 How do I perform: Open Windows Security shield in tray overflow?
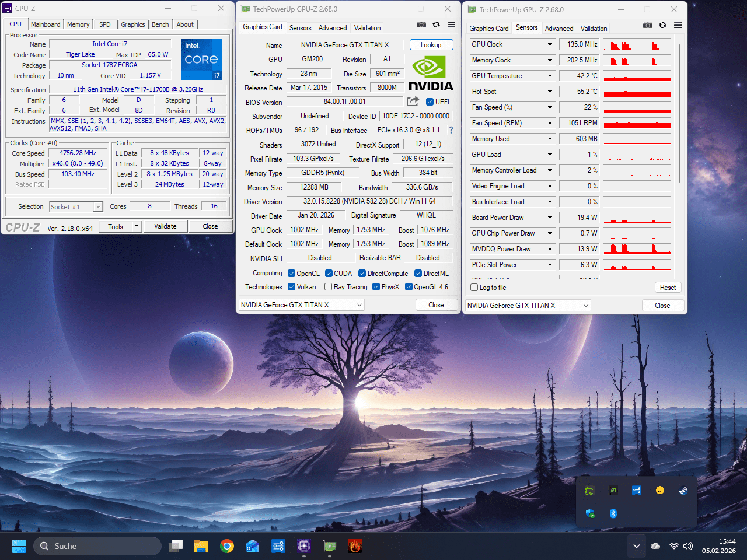590,514
